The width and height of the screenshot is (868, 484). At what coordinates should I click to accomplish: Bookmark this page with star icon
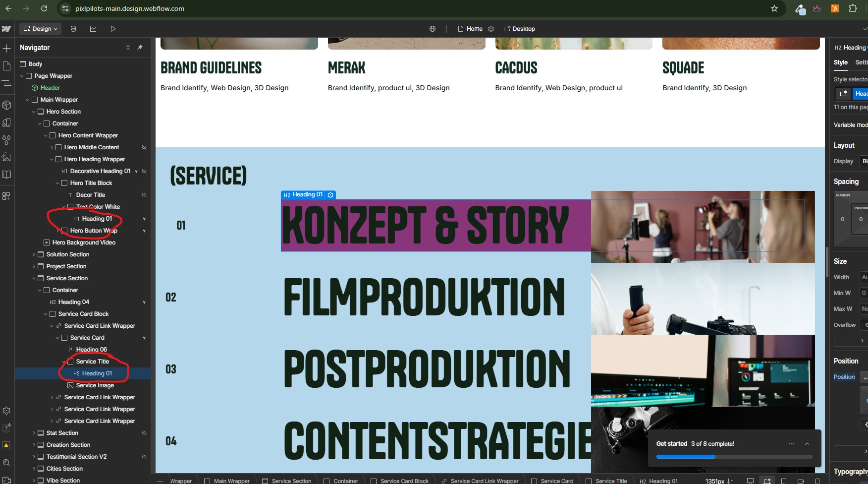774,8
